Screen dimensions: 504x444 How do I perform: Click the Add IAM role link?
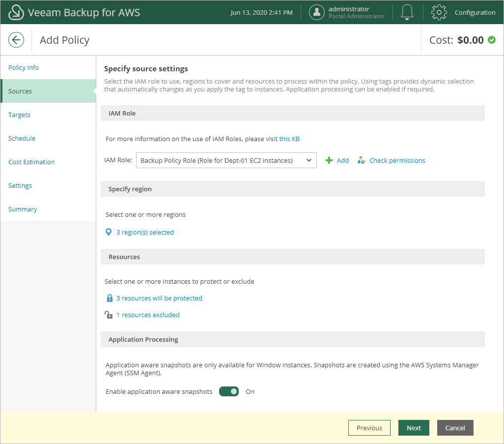point(343,160)
